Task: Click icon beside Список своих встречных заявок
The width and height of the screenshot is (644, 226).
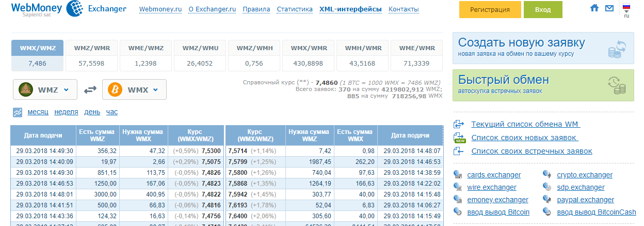Action: (x=459, y=151)
